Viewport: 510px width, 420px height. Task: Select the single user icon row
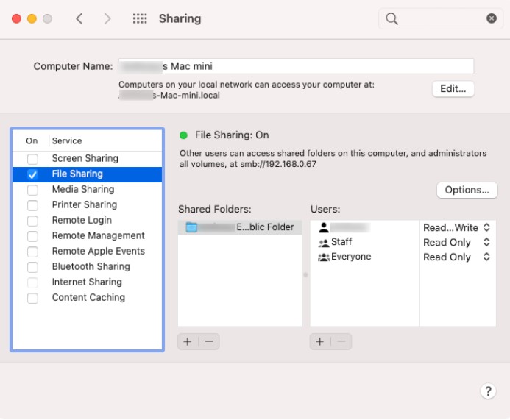click(x=324, y=227)
